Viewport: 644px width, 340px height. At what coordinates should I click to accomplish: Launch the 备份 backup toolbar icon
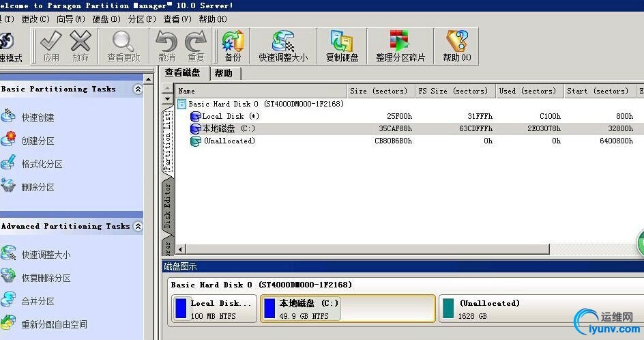[x=233, y=41]
